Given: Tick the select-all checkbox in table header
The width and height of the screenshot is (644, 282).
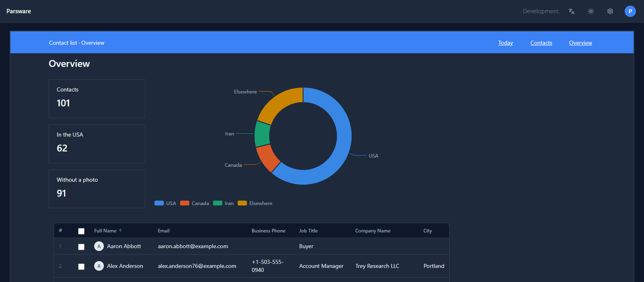Looking at the screenshot, I should pos(81,231).
